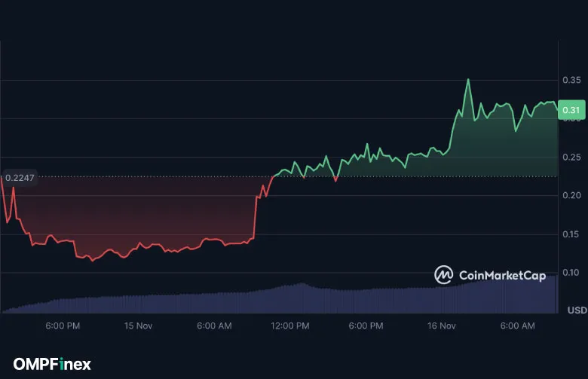This screenshot has height=379, width=588.
Task: Click the 12:00 PM time axis label
Action: (290, 326)
